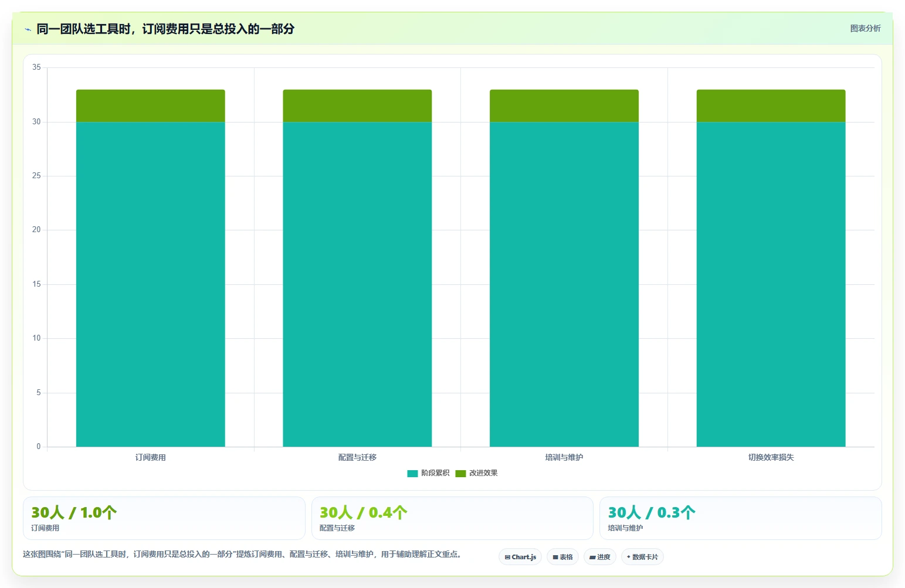
Task: Click the 表格 tag pill
Action: point(562,557)
